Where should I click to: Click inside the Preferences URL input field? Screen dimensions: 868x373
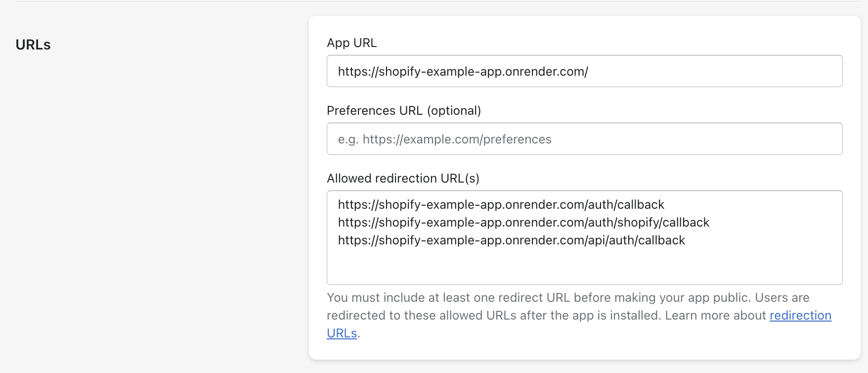coord(583,139)
